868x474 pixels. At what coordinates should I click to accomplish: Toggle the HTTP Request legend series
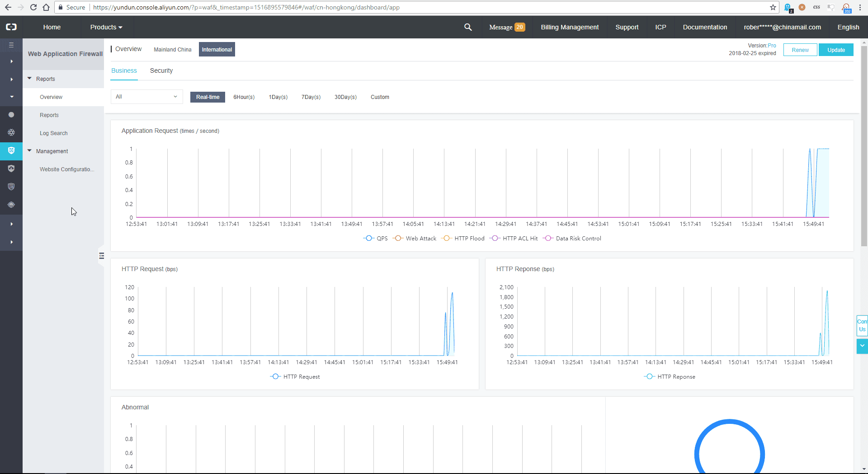(295, 377)
